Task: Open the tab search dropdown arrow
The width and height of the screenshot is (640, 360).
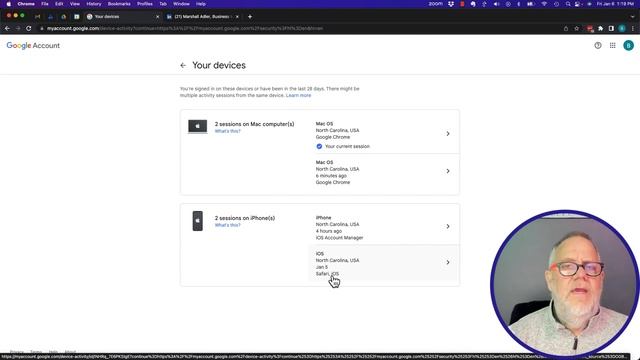Action: point(632,17)
